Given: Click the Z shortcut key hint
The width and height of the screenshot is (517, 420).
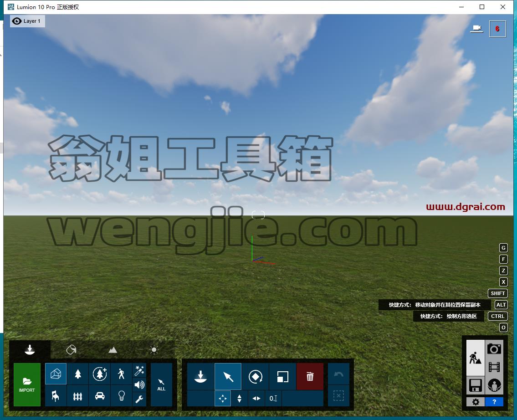Looking at the screenshot, I should click(503, 271).
